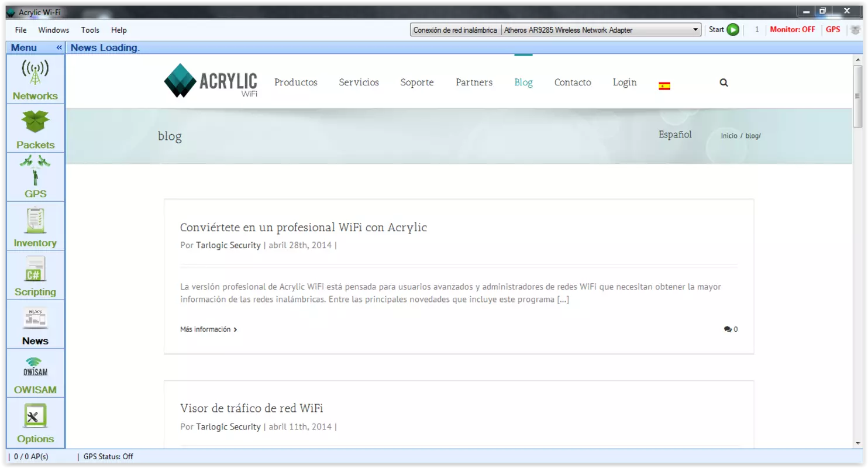This screenshot has width=868, height=468.
Task: Click the scrollbar down arrow
Action: click(x=858, y=443)
